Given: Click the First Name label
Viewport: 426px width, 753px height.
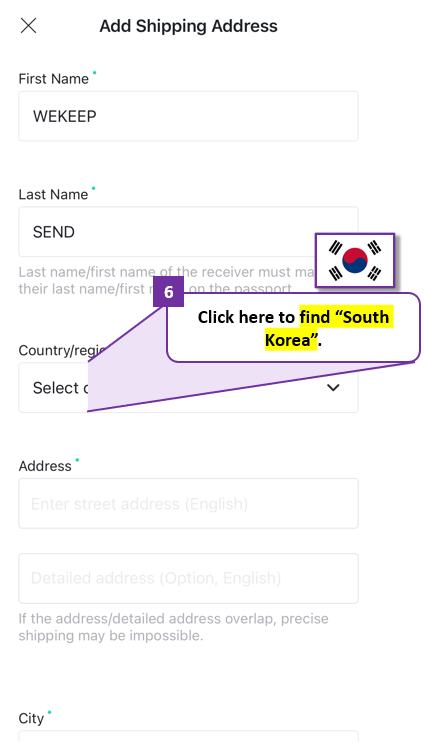Looking at the screenshot, I should click(x=53, y=79).
